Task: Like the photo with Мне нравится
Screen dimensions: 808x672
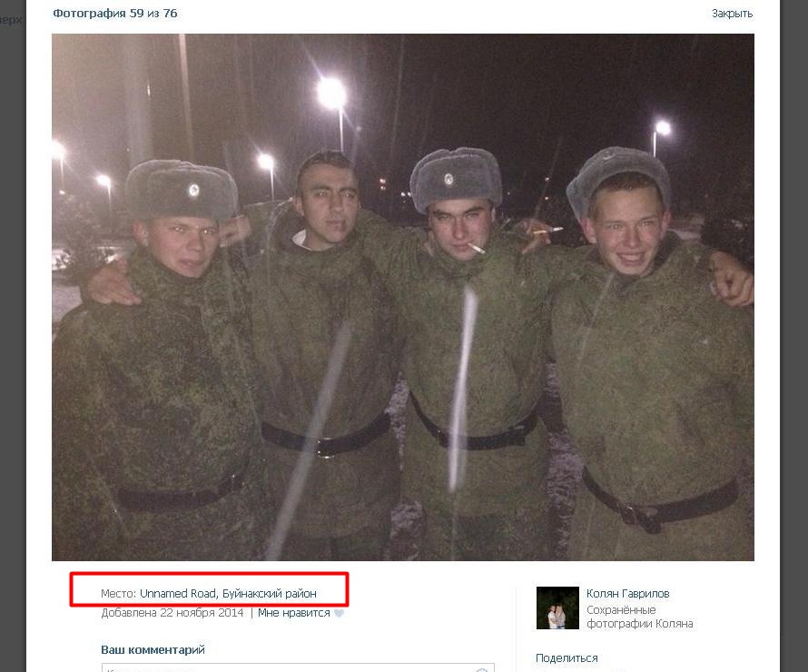Action: click(x=294, y=613)
